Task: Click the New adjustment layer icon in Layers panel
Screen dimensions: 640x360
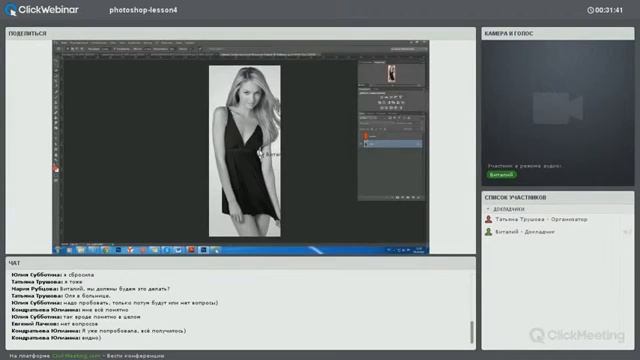Action: point(402,198)
